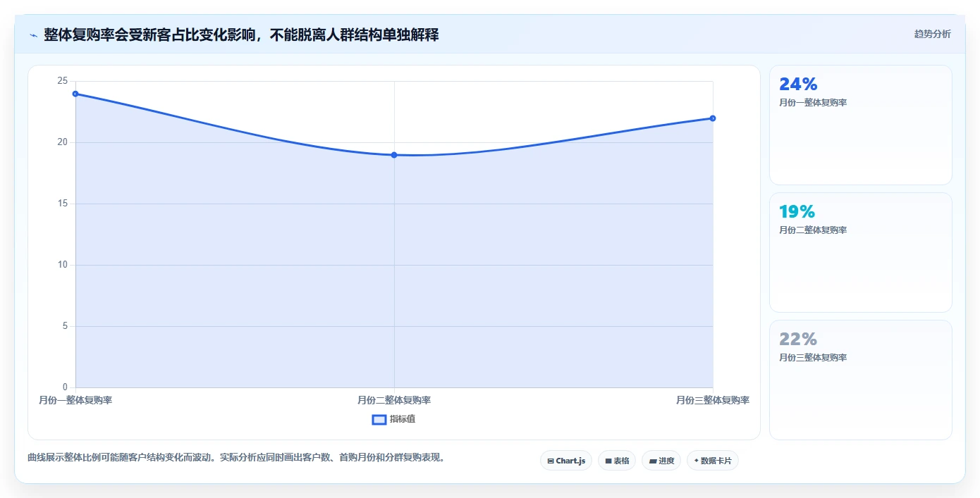Screen dimensions: 980x498
Task: Select the 月份三 data point at 22
Action: click(x=713, y=118)
